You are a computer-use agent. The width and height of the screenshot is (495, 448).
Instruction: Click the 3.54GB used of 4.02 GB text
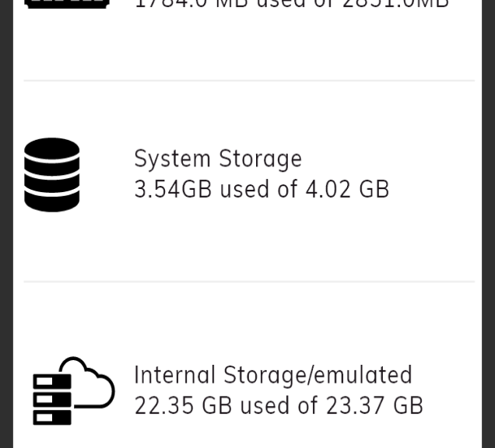262,189
